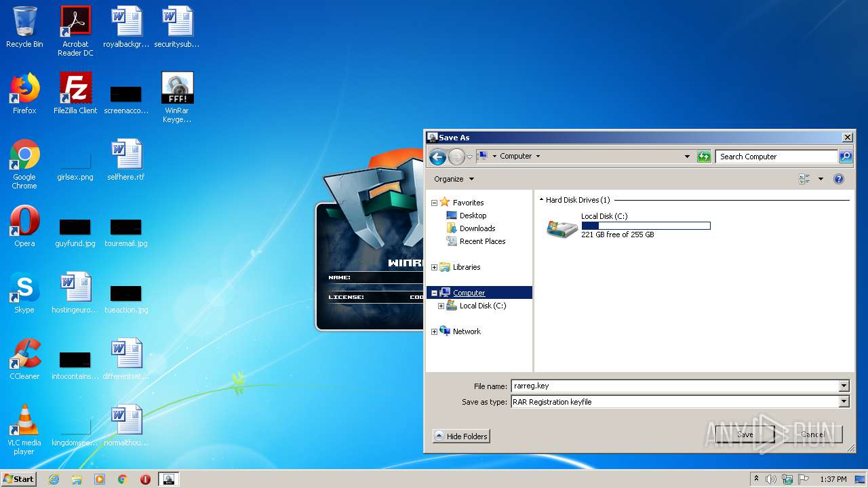Expand the Network tree node
The image size is (868, 488).
click(x=434, y=331)
